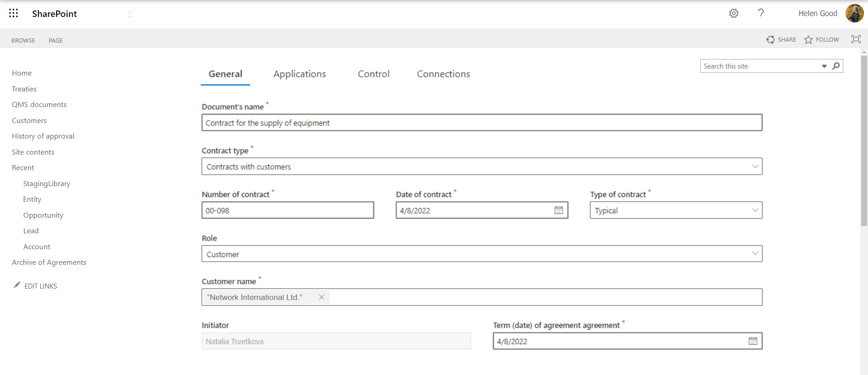Image resolution: width=868 pixels, height=375 pixels.
Task: Open the Type of contract dropdown
Action: point(755,210)
